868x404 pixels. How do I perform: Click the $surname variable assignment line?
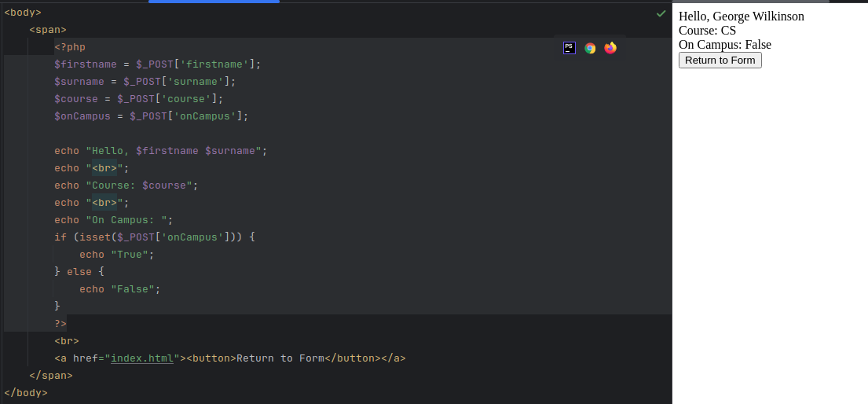coord(145,82)
